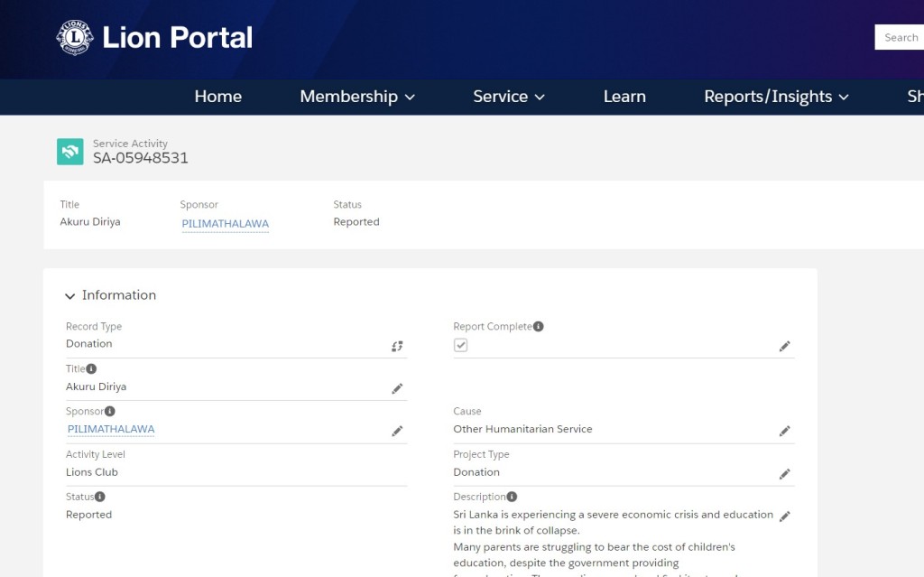
Task: Collapse the Information section
Action: tap(69, 295)
